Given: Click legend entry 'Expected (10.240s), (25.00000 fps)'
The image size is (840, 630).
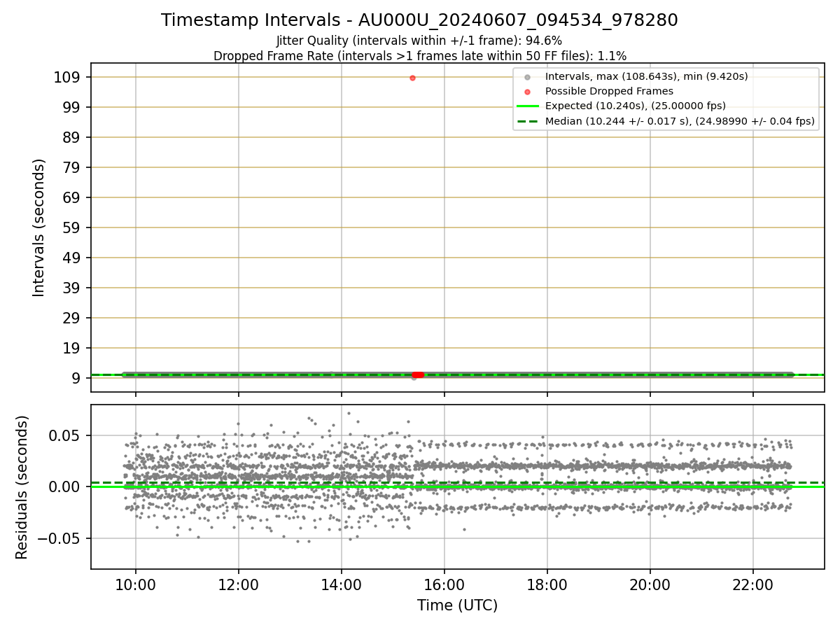Looking at the screenshot, I should coord(635,106).
